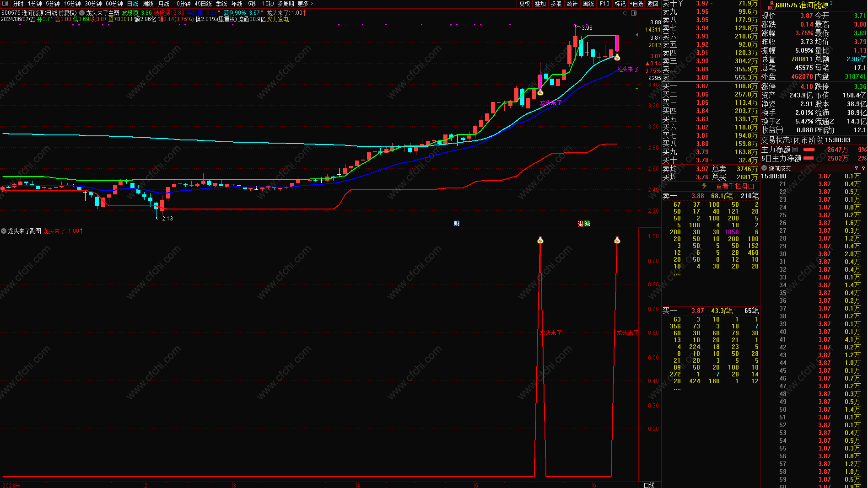Click the 减 marker on the chart

click(x=588, y=224)
